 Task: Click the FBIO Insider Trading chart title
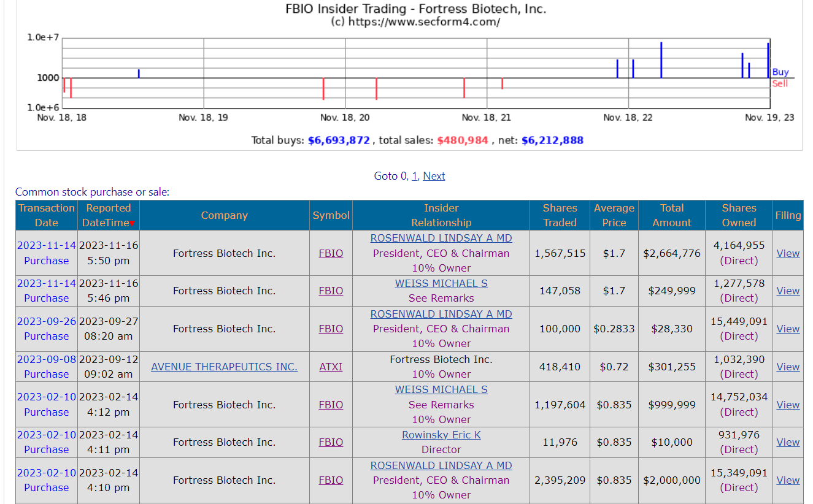coord(415,9)
